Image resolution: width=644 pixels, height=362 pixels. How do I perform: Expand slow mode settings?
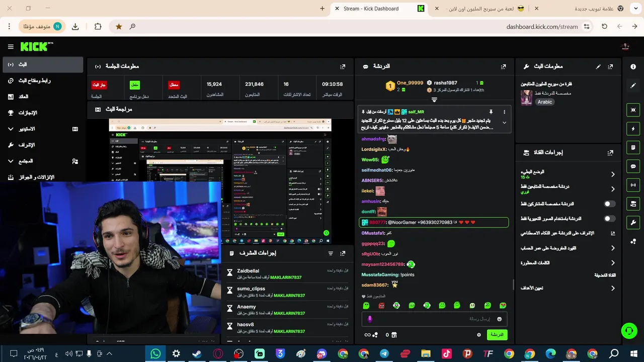(613, 174)
